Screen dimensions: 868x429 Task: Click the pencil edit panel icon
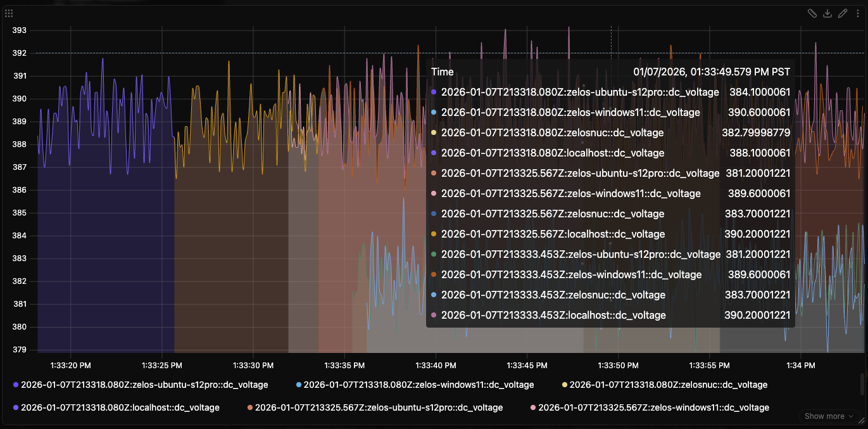point(843,13)
